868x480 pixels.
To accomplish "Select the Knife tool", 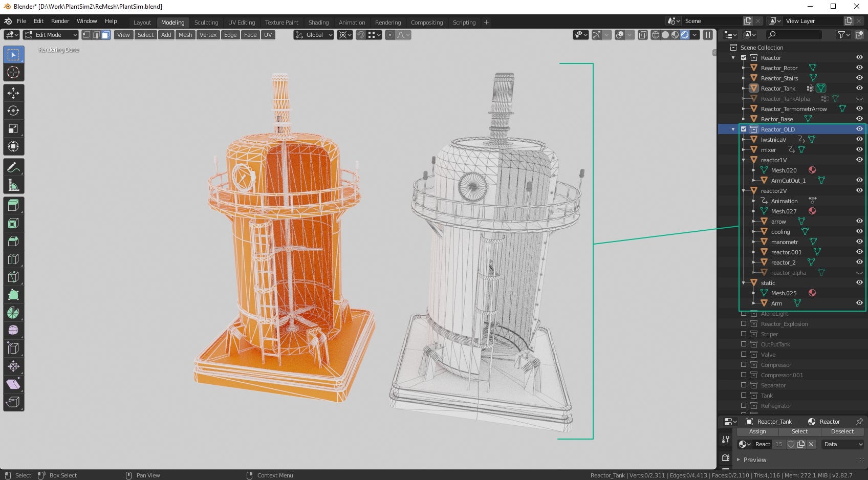I will click(x=13, y=277).
